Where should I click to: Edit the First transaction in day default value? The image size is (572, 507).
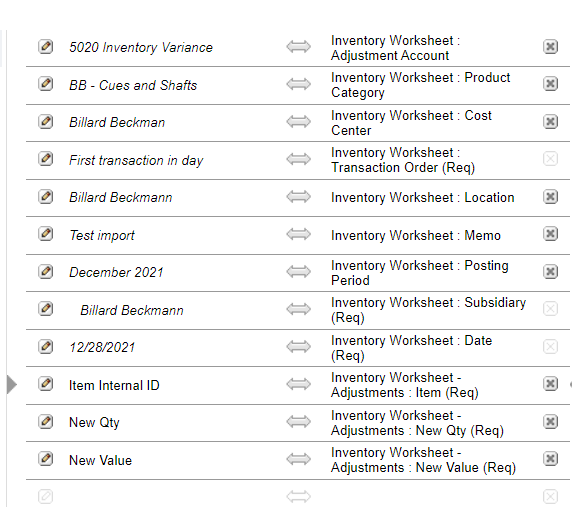coord(46,159)
